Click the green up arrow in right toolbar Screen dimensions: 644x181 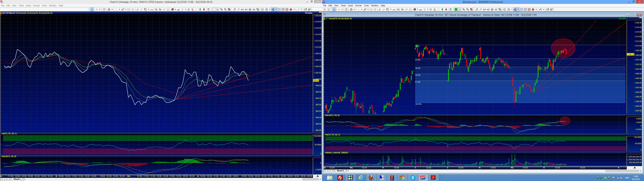[x=442, y=10]
